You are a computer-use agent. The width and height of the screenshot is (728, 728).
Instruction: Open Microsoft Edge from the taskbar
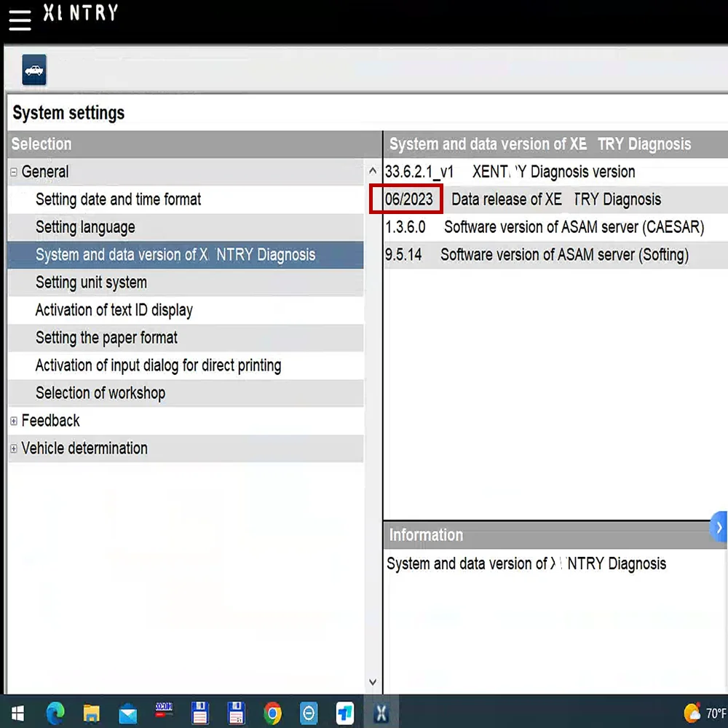pyautogui.click(x=55, y=713)
